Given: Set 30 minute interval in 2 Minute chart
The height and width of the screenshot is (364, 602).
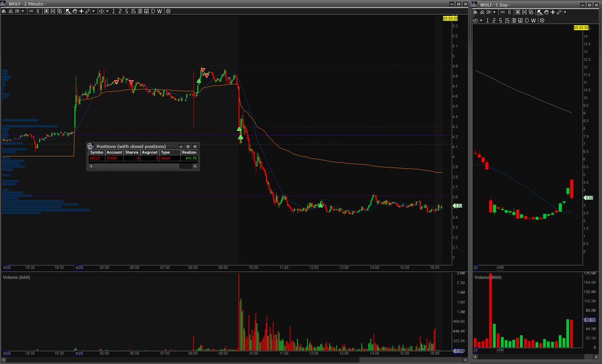Looking at the screenshot, I should point(140,11).
